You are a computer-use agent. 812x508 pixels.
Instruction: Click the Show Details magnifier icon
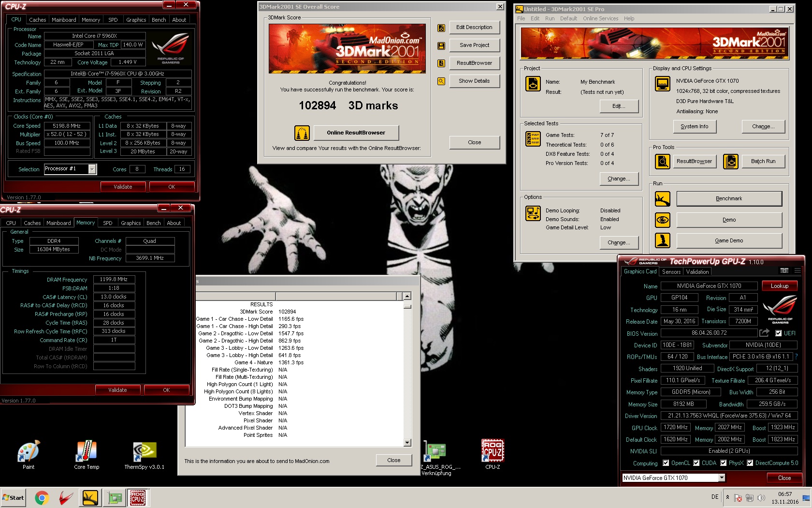point(441,81)
